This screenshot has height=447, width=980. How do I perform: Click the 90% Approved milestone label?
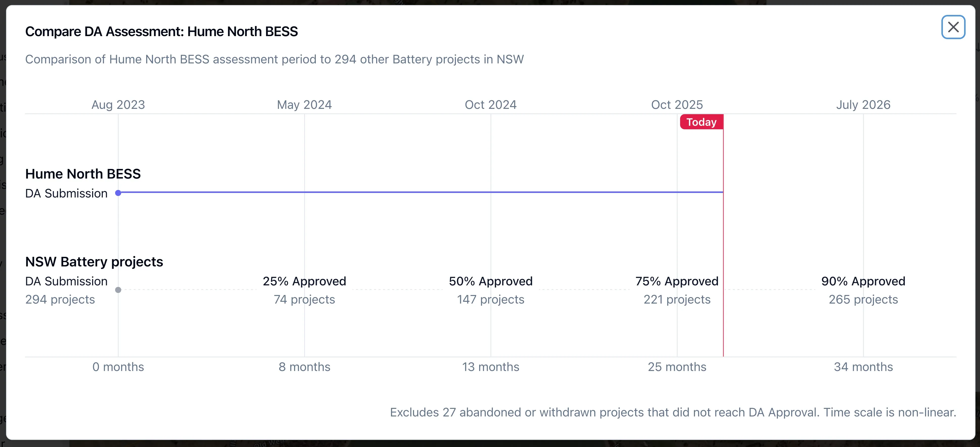pyautogui.click(x=863, y=281)
